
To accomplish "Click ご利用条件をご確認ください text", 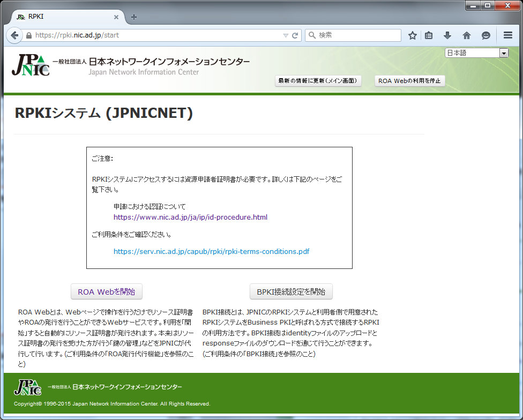I will pos(132,235).
